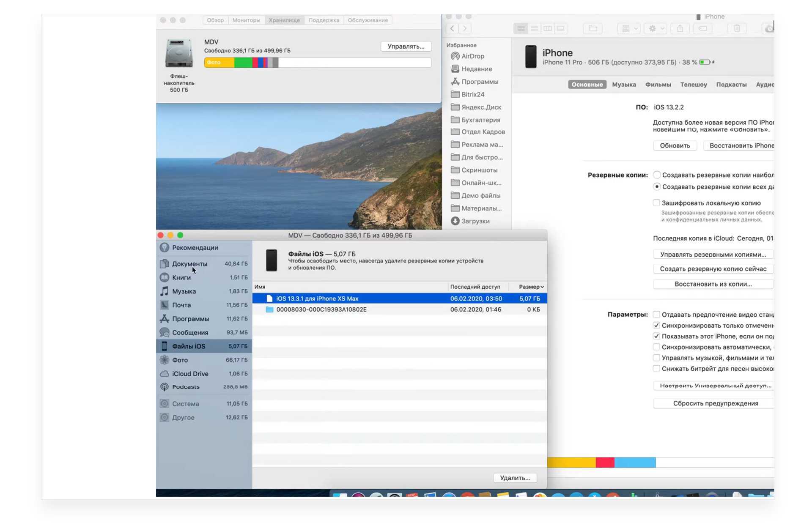
Task: Click the trash icon in Finder toolbar
Action: 737,28
